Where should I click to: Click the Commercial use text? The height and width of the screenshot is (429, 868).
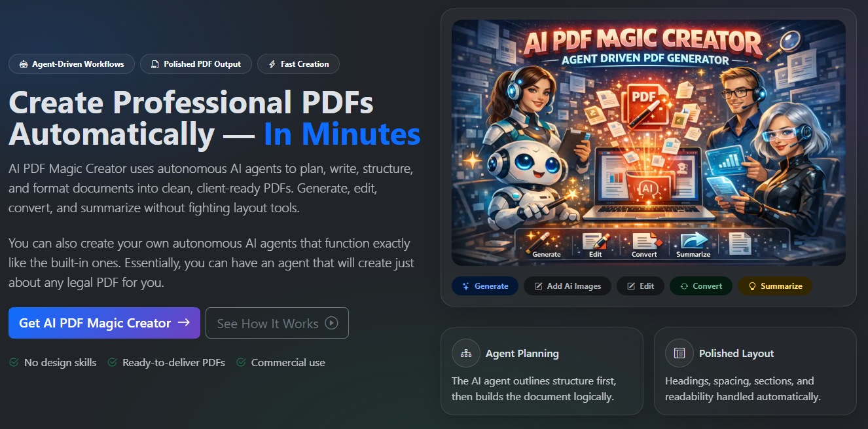[x=288, y=362]
